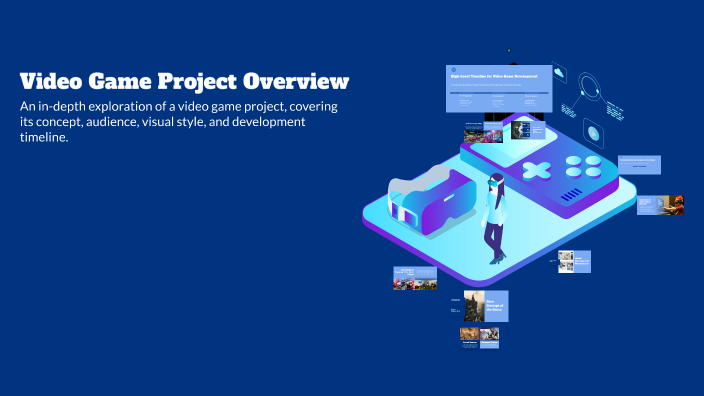Open the slide with the dark face portrait
The height and width of the screenshot is (396, 704).
tap(528, 130)
